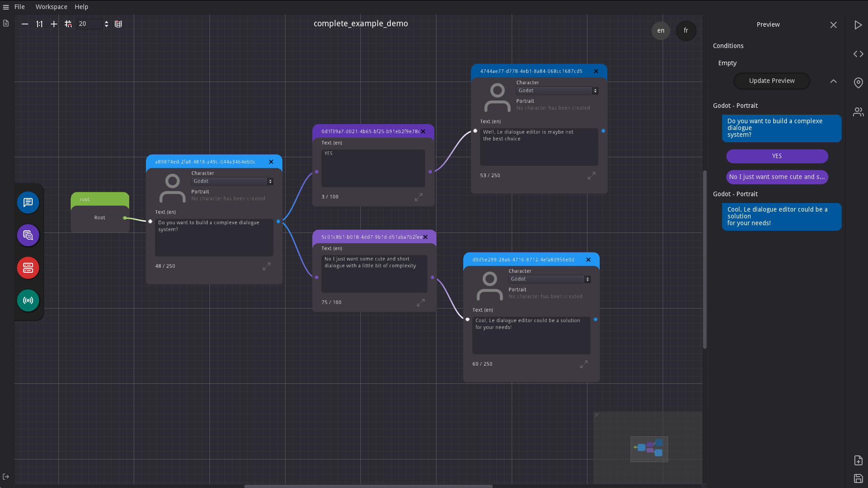Click the complete_example_demo title
The width and height of the screenshot is (868, 488).
pyautogui.click(x=361, y=24)
